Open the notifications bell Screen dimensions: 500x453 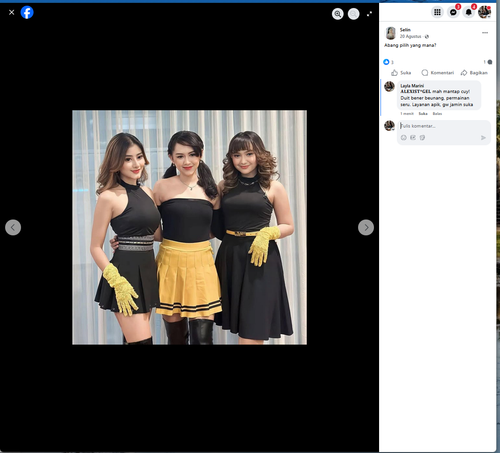click(x=469, y=12)
